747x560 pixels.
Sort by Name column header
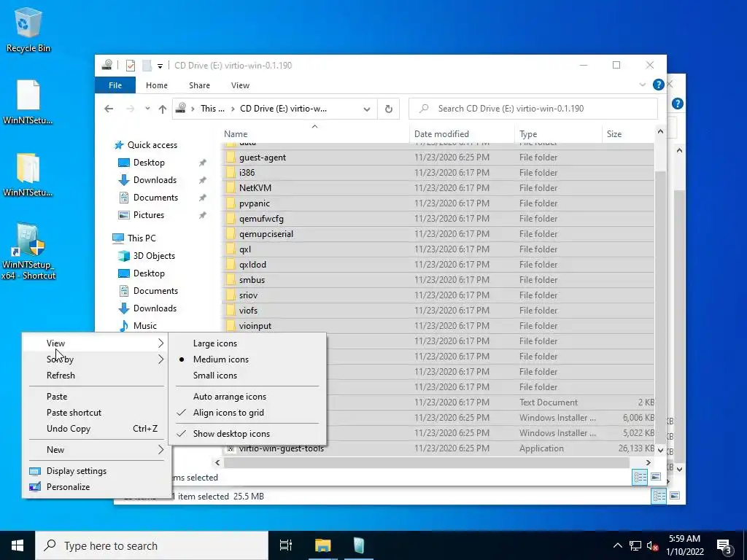click(x=315, y=134)
